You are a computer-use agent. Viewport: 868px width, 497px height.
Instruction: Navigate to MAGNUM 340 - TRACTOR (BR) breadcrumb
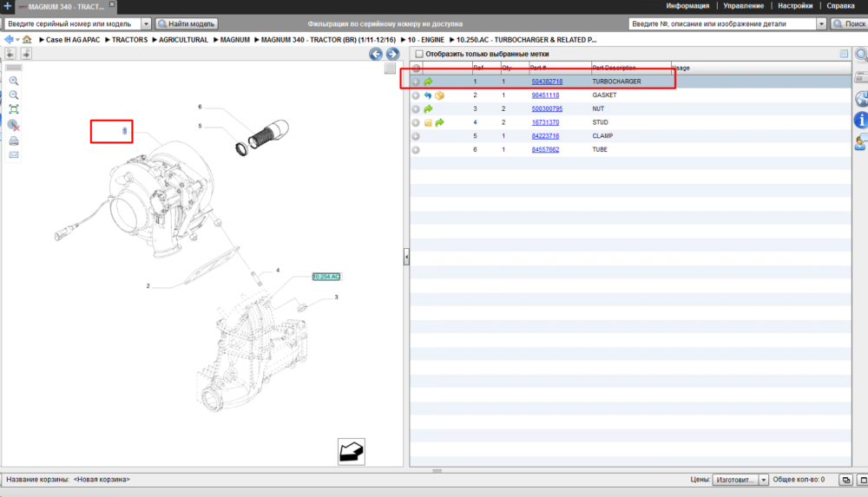click(x=328, y=40)
